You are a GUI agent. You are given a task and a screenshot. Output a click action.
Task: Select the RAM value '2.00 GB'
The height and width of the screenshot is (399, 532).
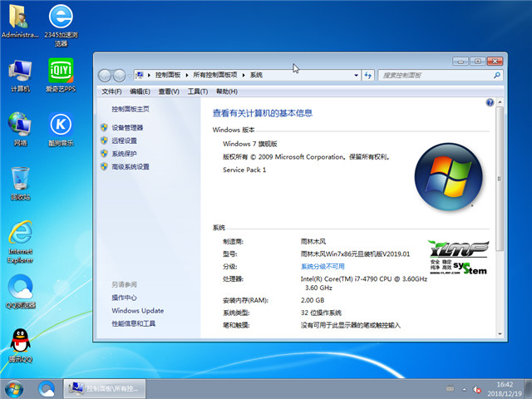[313, 300]
